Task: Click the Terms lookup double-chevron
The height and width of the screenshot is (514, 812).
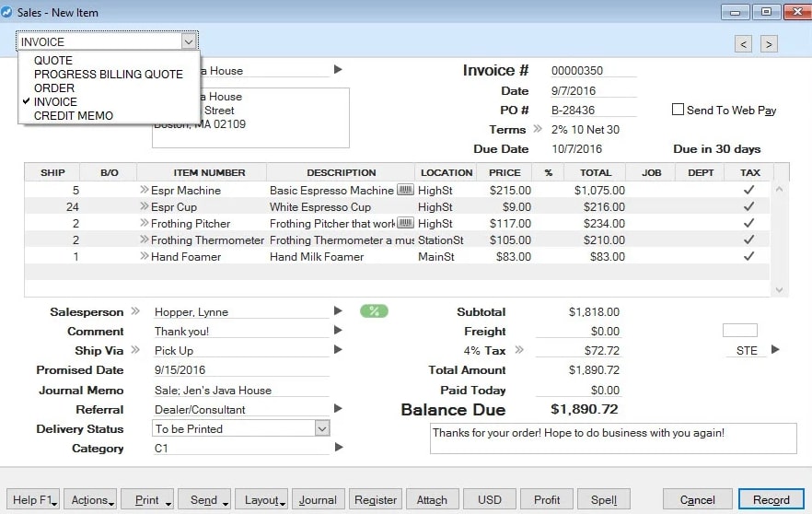Action: pos(538,129)
